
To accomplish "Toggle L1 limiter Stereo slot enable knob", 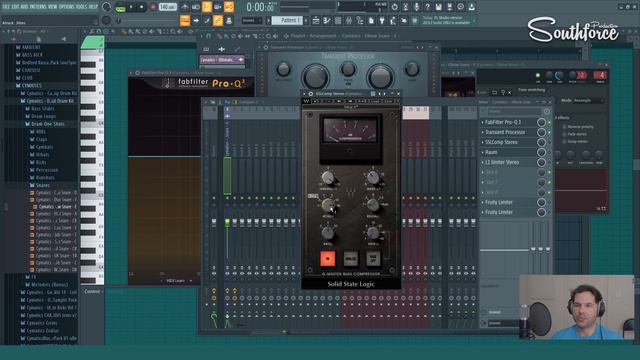I will [541, 162].
